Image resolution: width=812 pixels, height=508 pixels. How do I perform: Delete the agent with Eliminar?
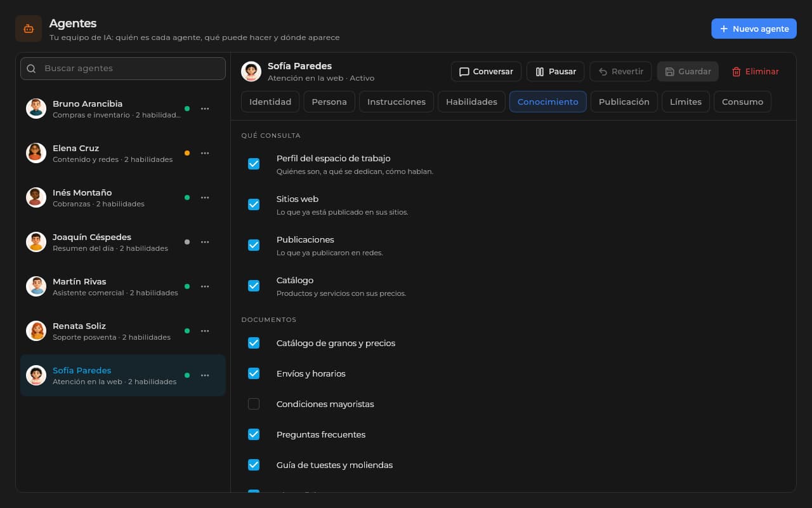(755, 72)
